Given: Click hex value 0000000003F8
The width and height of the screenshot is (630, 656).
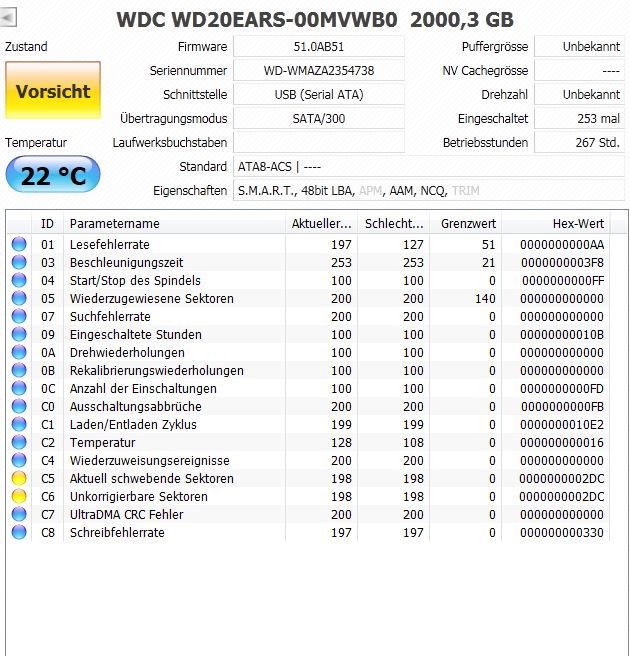Looking at the screenshot, I should coord(562,262).
